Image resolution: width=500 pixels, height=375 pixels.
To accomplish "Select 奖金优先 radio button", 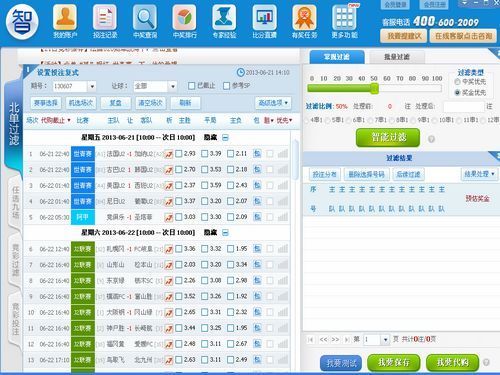I will 457,93.
